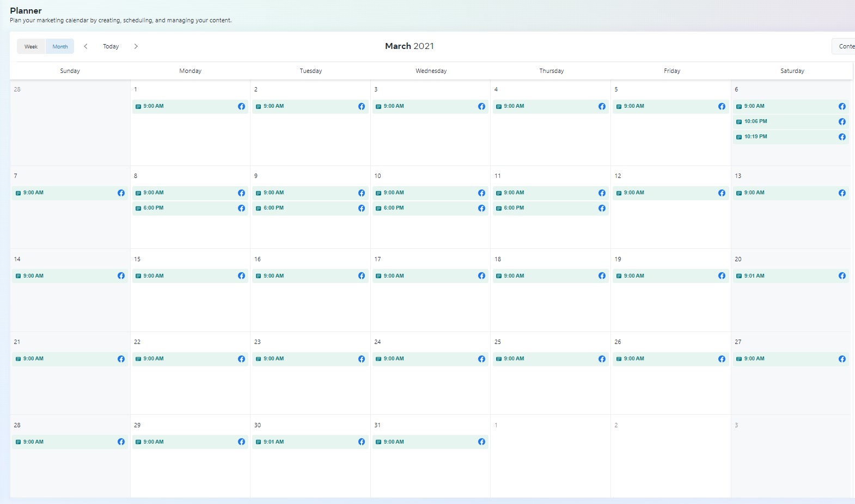Open the Content button at top right
The width and height of the screenshot is (855, 504).
[845, 47]
